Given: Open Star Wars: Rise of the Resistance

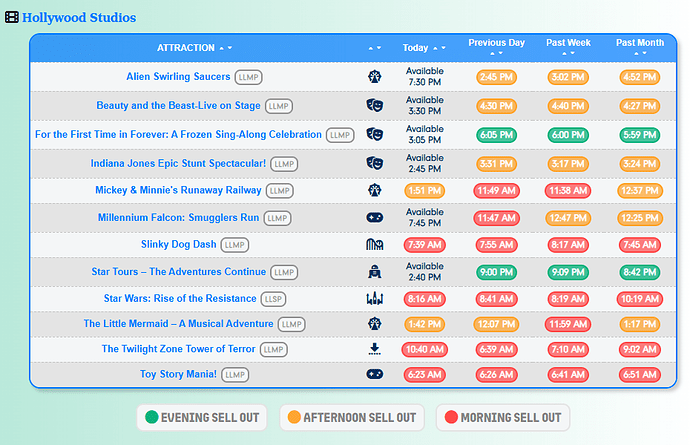Looking at the screenshot, I should click(180, 298).
